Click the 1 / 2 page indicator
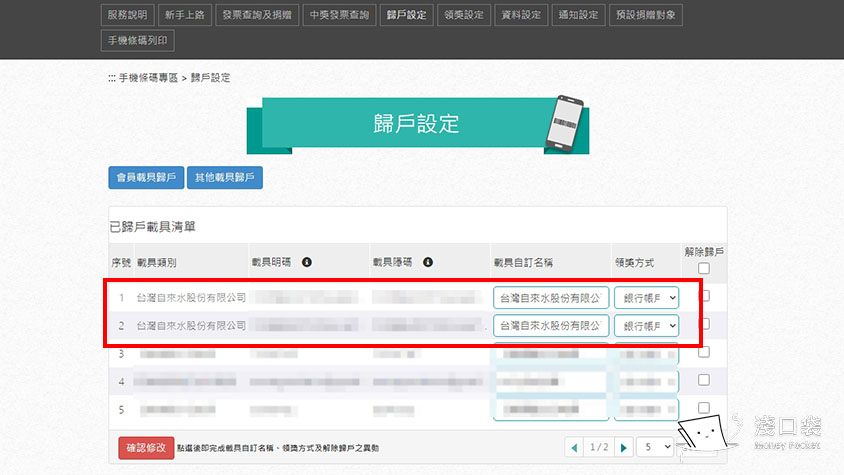This screenshot has height=475, width=844. pyautogui.click(x=599, y=447)
